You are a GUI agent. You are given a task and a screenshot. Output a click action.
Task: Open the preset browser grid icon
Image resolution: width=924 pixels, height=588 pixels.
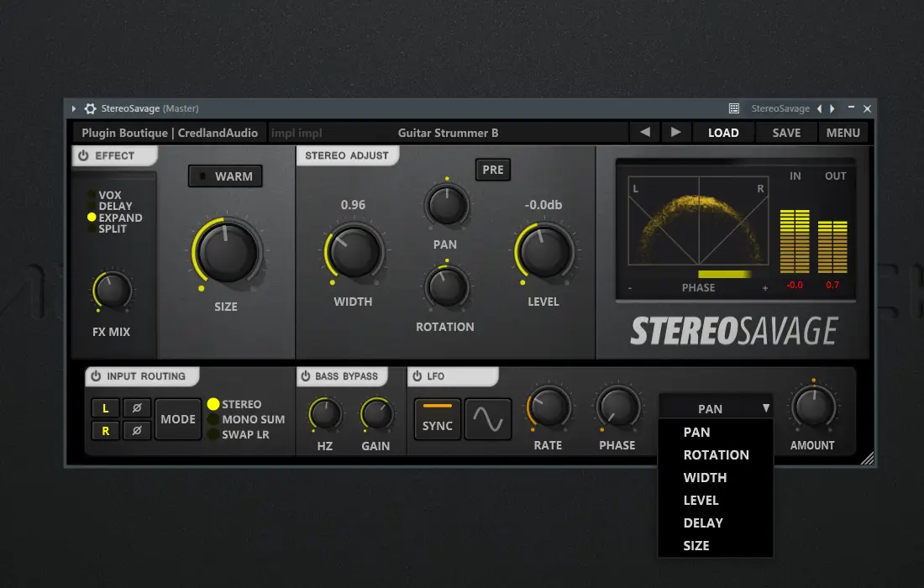click(733, 108)
